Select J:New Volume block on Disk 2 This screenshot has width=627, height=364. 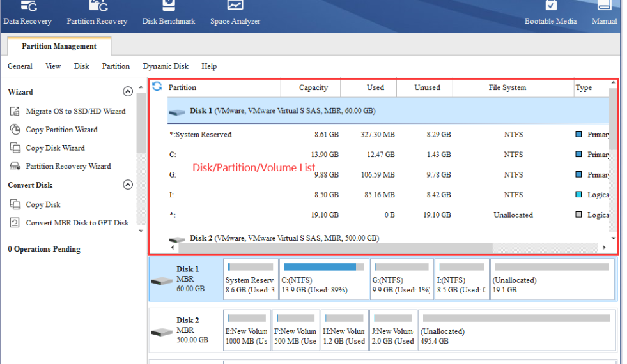tap(394, 330)
